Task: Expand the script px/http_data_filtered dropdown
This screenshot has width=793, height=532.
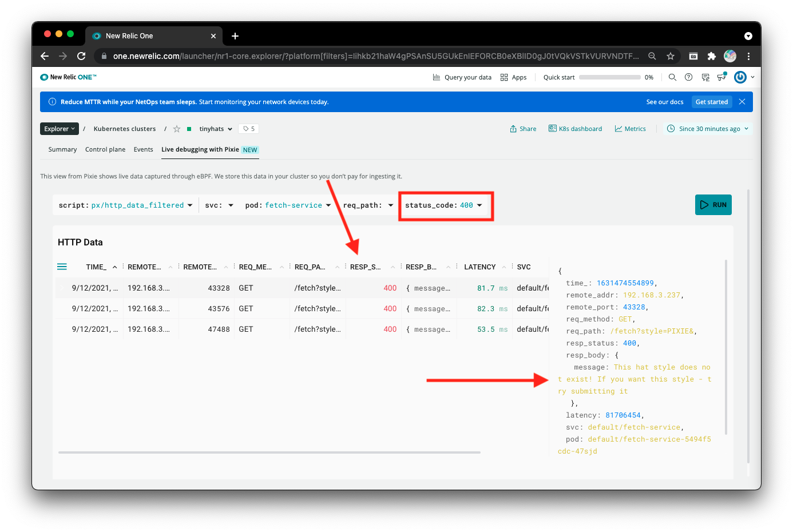Action: [189, 205]
